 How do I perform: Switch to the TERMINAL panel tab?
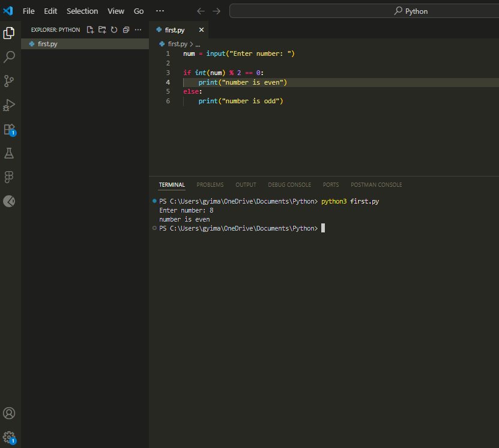tap(172, 185)
